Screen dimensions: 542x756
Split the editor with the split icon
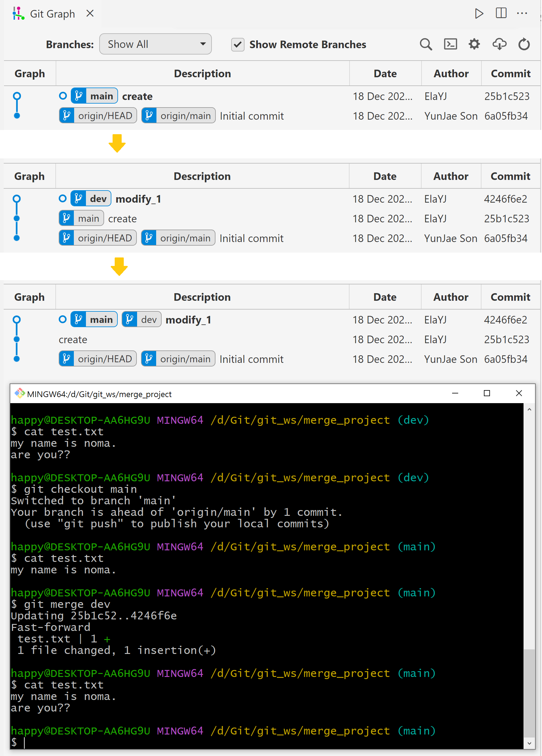tap(501, 13)
